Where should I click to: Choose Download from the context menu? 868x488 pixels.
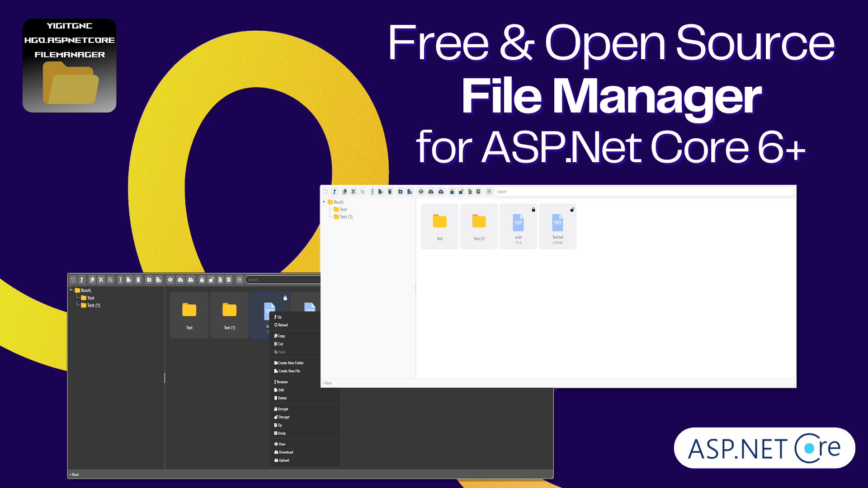pyautogui.click(x=283, y=452)
